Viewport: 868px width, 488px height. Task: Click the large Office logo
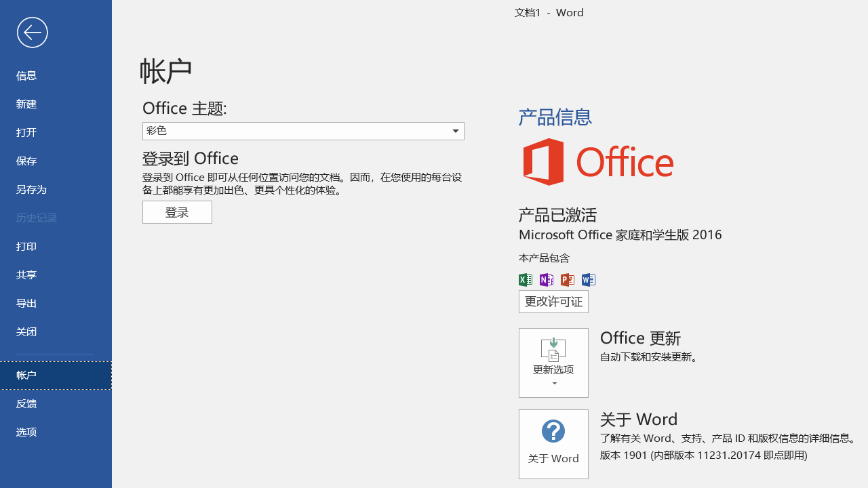(598, 162)
